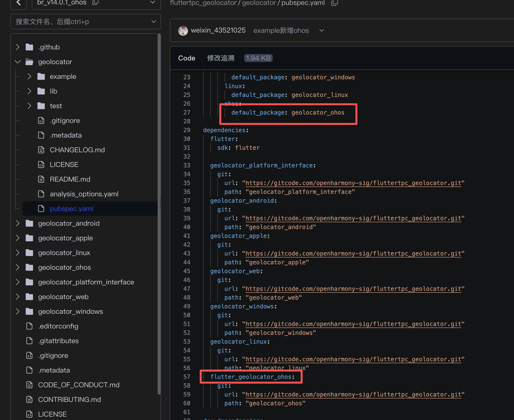Expand the geolocator_ohos folder
Image resolution: width=514 pixels, height=420 pixels.
[18, 267]
